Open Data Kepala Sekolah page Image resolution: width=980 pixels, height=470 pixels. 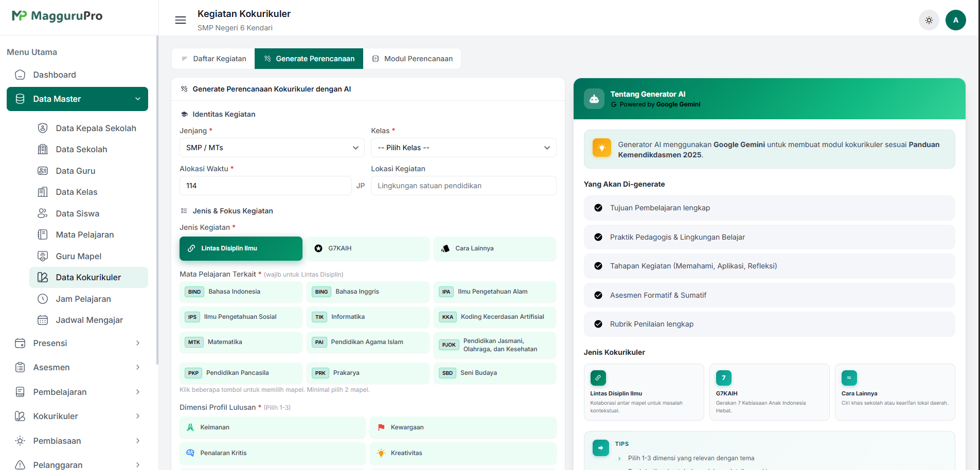coord(88,128)
